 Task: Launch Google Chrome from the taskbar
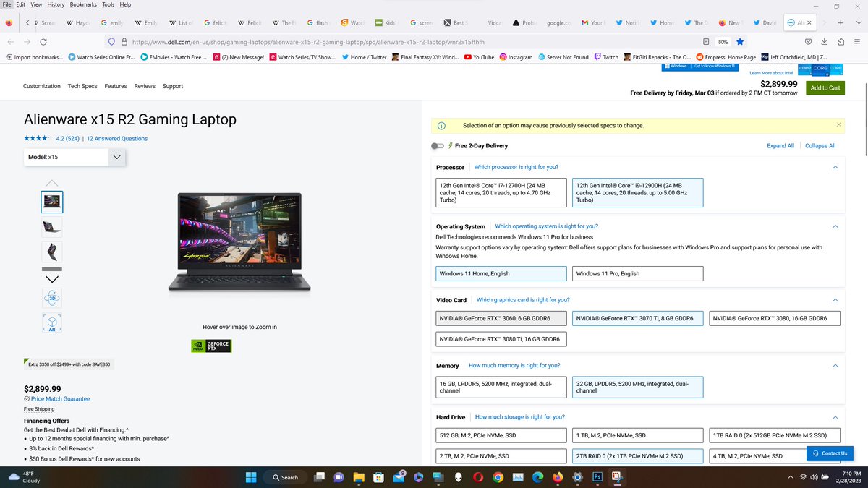coord(498,477)
